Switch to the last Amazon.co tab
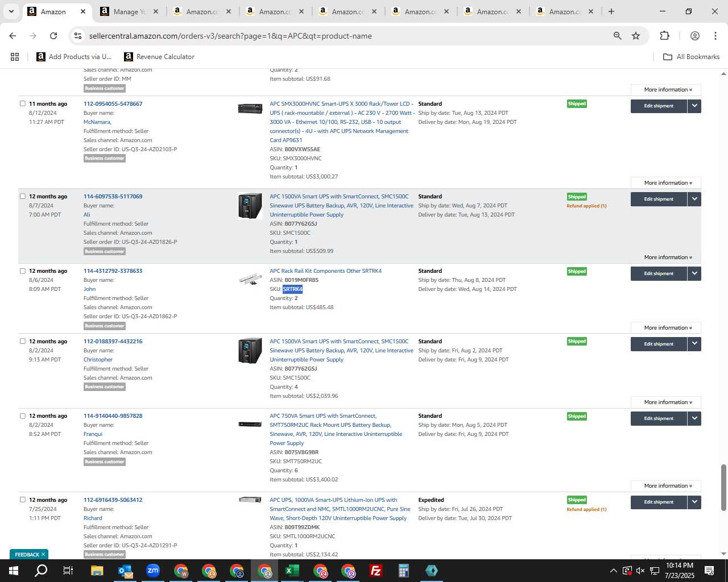This screenshot has width=728, height=582. point(565,11)
